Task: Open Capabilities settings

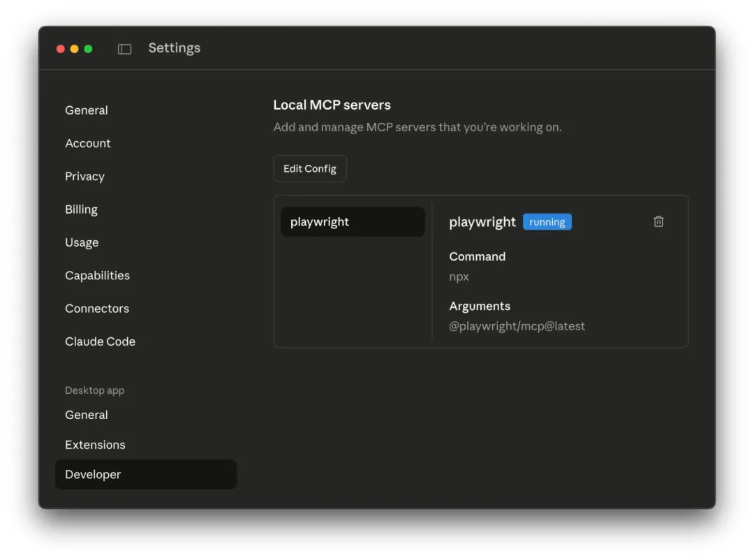Action: 97,275
